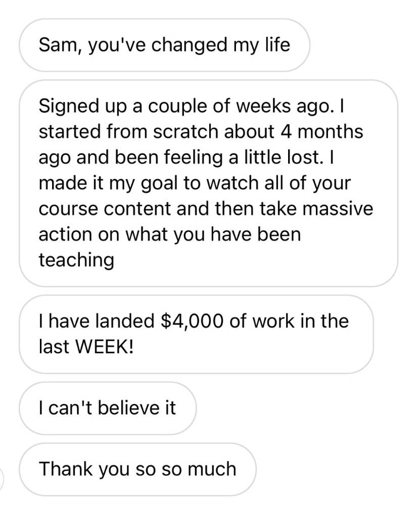Tap the "Thank you so so much" bubble
Viewport: 420px width, 506px height.
point(137,469)
